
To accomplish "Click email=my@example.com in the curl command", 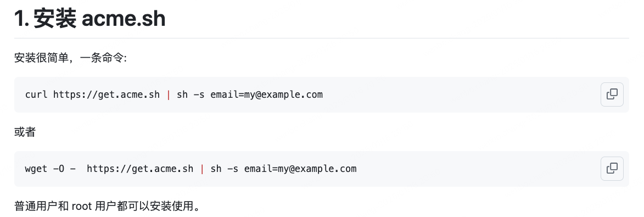I will pyautogui.click(x=267, y=94).
